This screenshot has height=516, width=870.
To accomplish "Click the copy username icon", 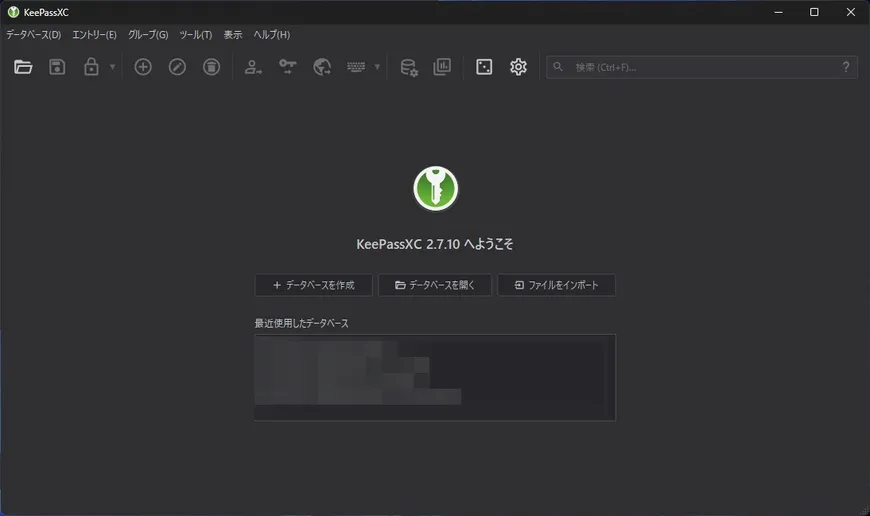I will [253, 67].
